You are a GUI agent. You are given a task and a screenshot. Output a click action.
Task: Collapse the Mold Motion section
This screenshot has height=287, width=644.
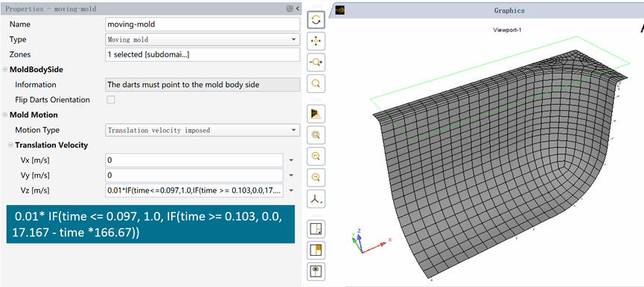[5, 115]
